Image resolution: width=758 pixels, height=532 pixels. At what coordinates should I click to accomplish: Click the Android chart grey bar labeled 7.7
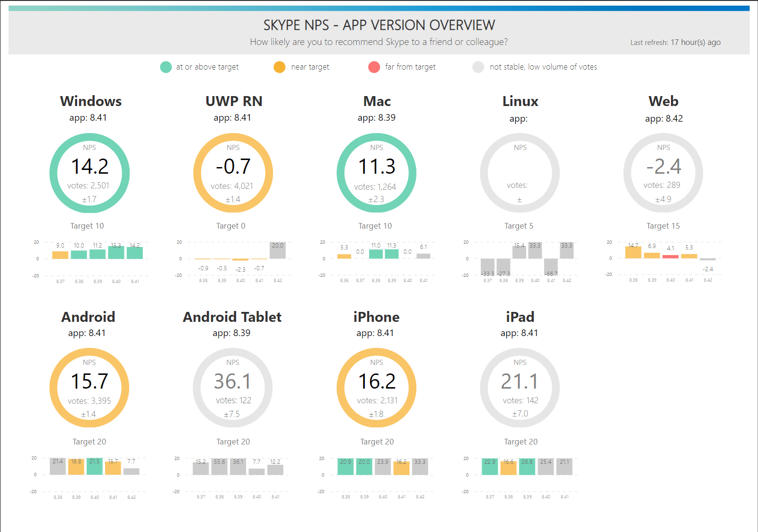click(132, 471)
